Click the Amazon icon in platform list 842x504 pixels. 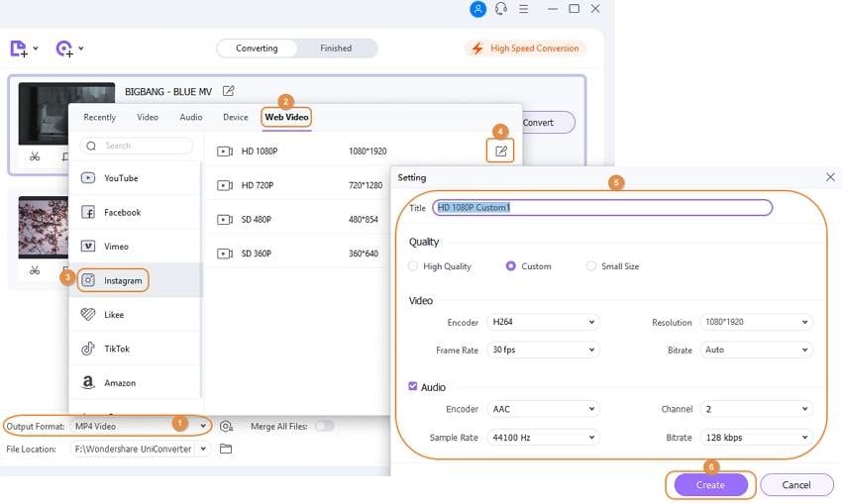88,382
